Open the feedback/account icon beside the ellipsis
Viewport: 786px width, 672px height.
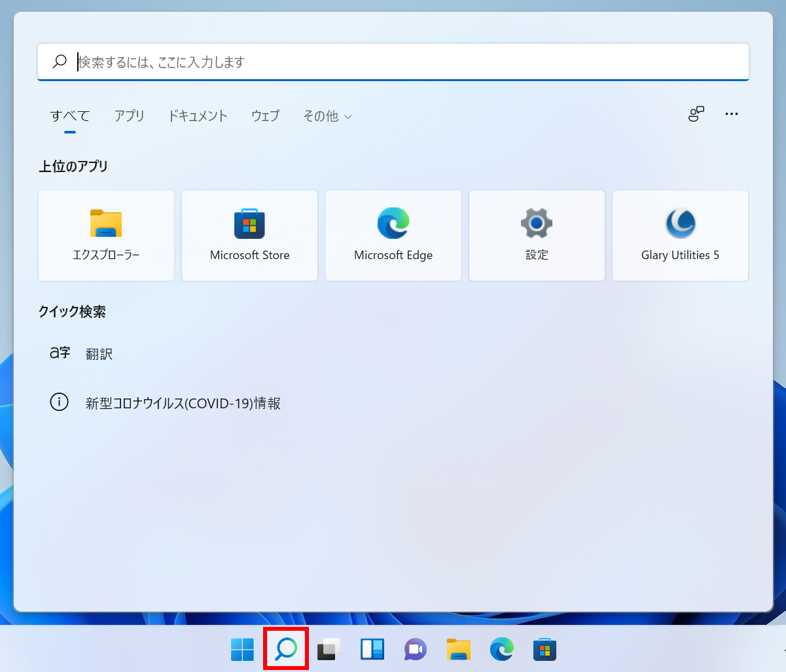click(x=696, y=115)
